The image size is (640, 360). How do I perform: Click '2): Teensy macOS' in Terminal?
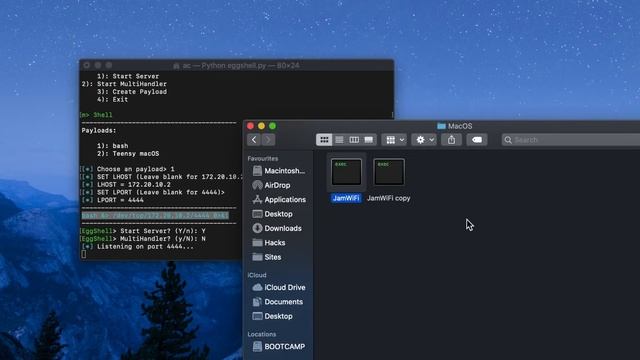128,154
